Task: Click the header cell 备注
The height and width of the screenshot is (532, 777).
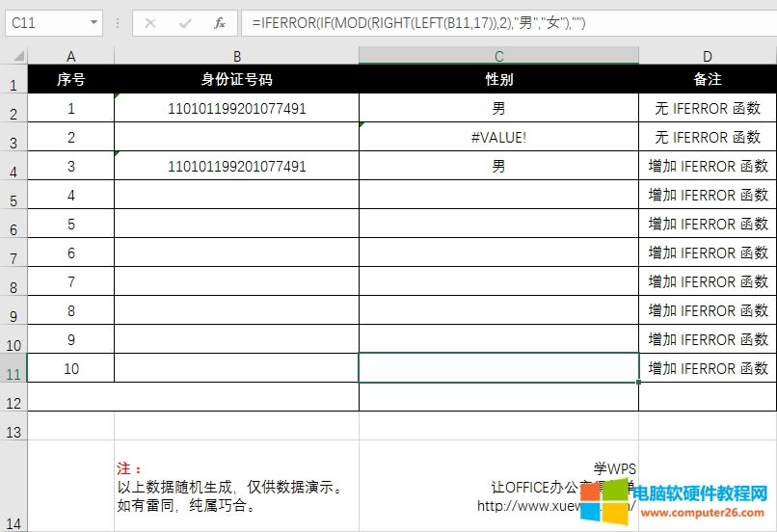Action: [708, 79]
